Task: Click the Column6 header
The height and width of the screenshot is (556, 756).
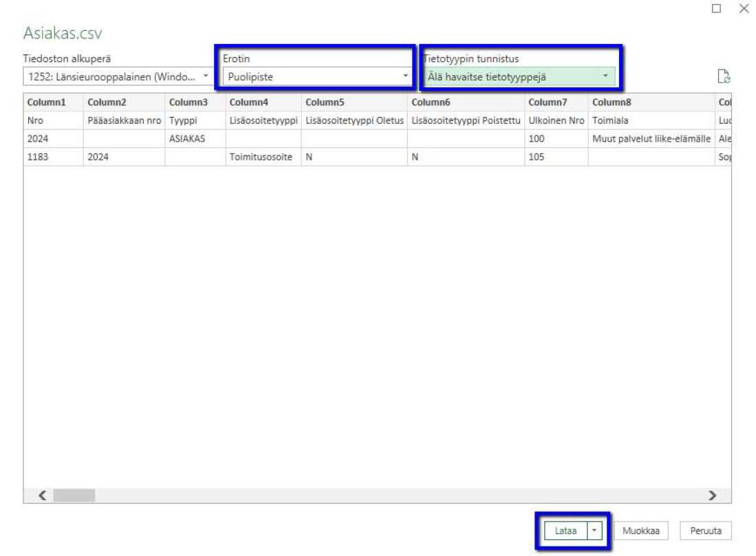Action: (x=430, y=103)
